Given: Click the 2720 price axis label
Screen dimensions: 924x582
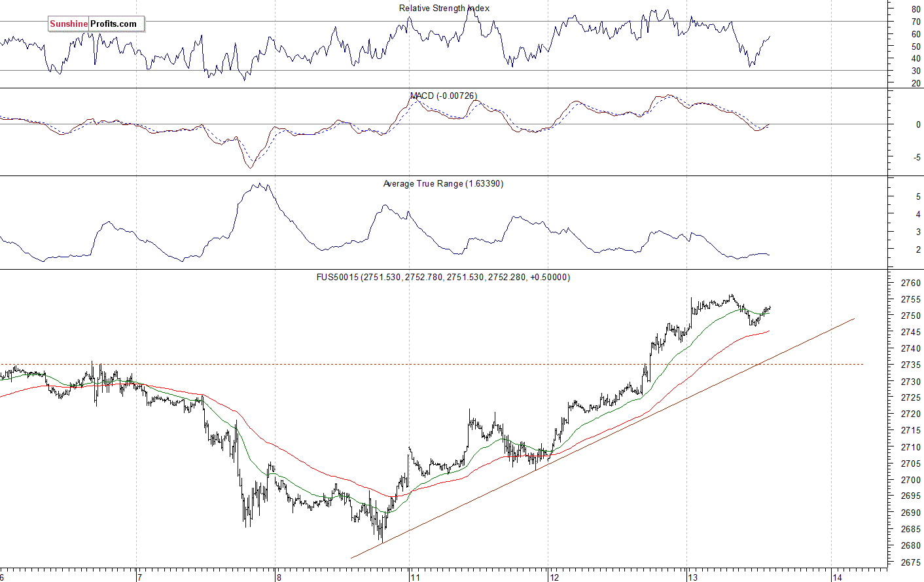Looking at the screenshot, I should pyautogui.click(x=910, y=414).
